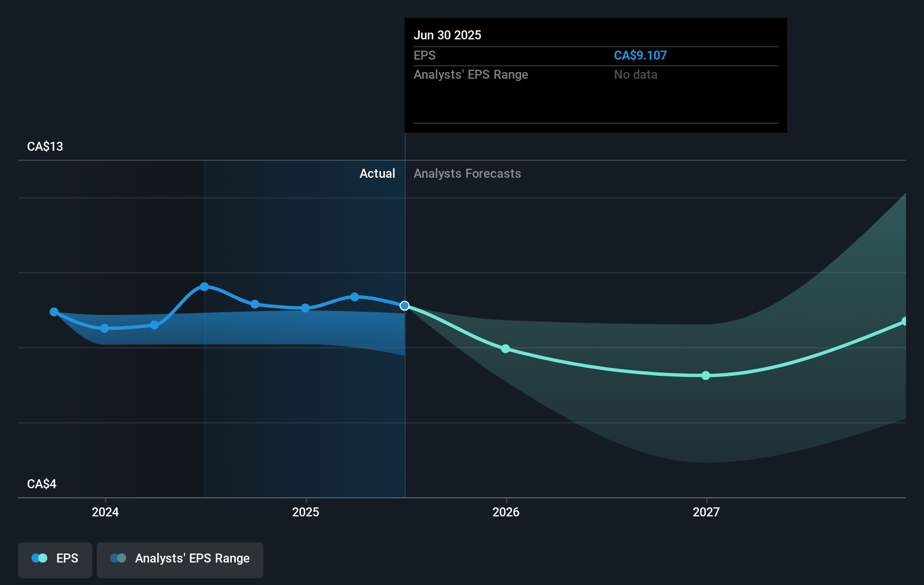Click the Analysts Forecasts section label
The image size is (924, 585).
(x=467, y=174)
